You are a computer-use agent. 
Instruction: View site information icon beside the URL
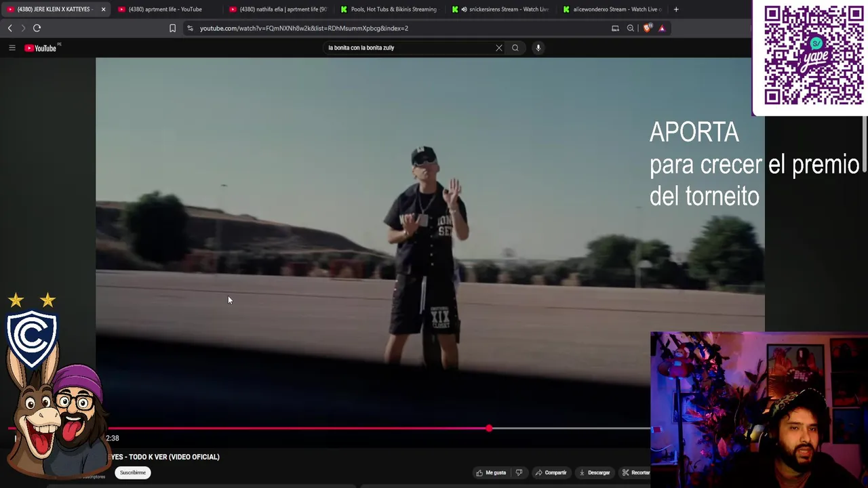190,28
